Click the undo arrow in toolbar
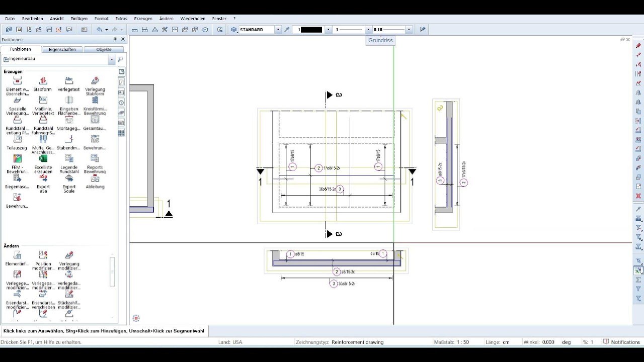This screenshot has height=362, width=644. pos(100,30)
